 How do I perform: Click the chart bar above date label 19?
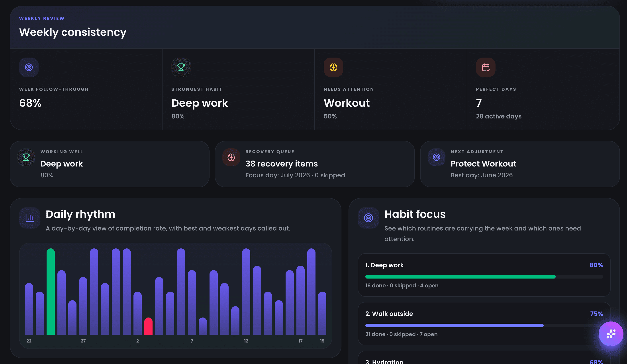[322, 313]
